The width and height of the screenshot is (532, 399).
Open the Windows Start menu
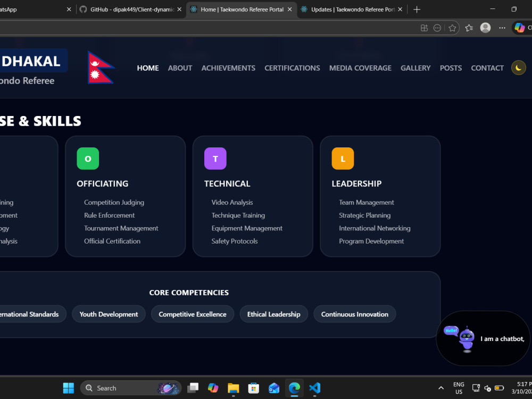tap(69, 388)
